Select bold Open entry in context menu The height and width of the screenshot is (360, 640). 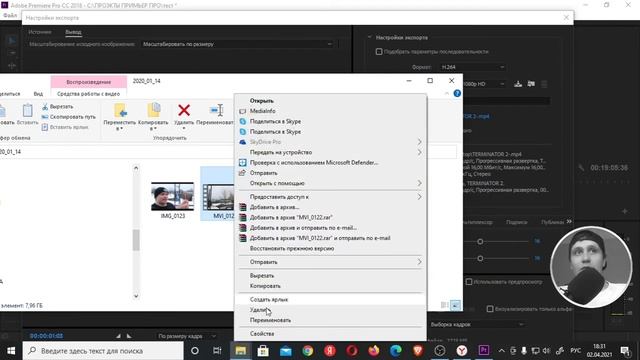(x=331, y=101)
